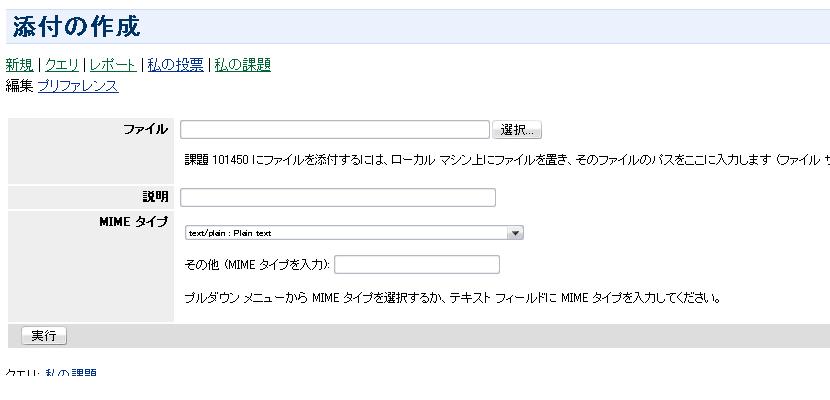Screen dimensions: 830x400
Task: Click the その他 MIME type input box
Action: tap(417, 265)
